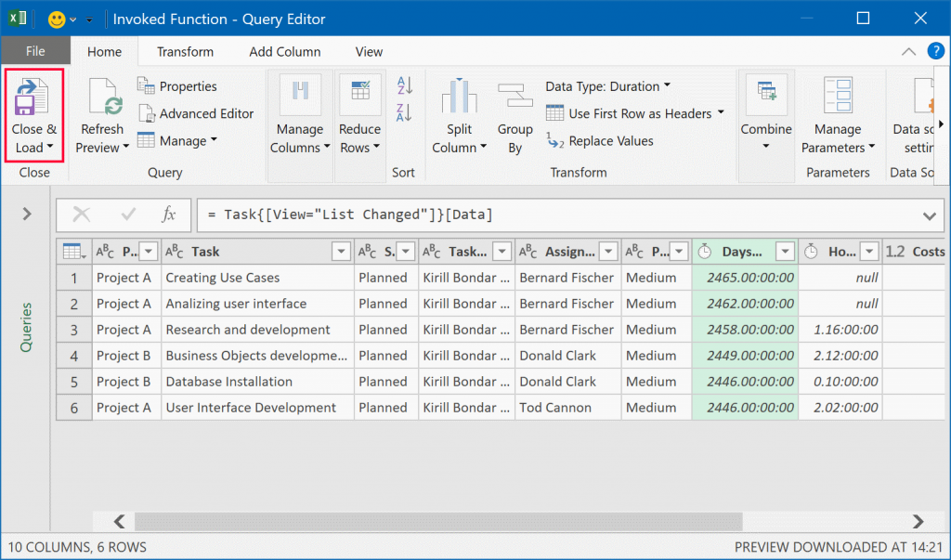This screenshot has width=951, height=560.
Task: Click Analizing user interface cell
Action: coord(257,304)
